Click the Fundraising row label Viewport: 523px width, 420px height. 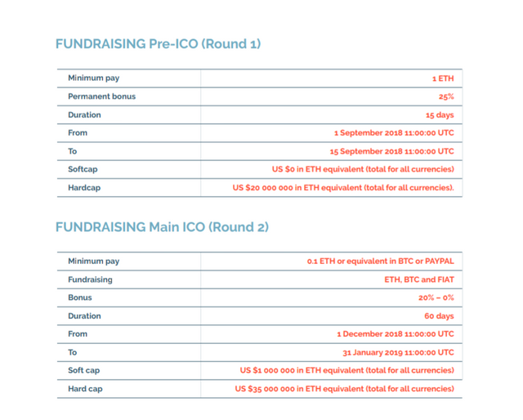[x=90, y=279]
